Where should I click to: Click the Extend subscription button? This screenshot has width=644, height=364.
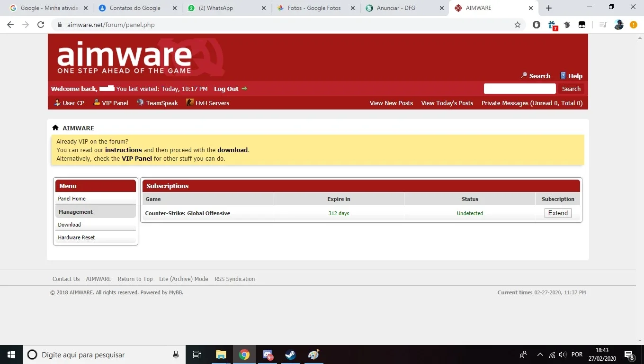(558, 213)
